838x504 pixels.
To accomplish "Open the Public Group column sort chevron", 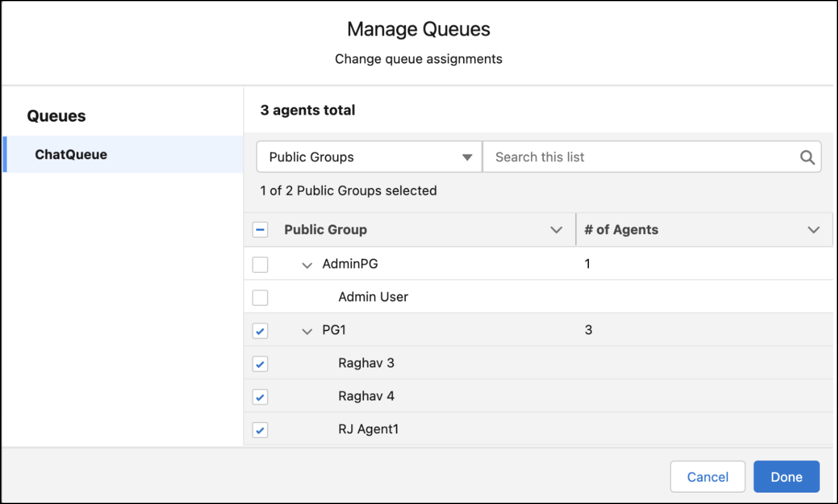I will (556, 230).
